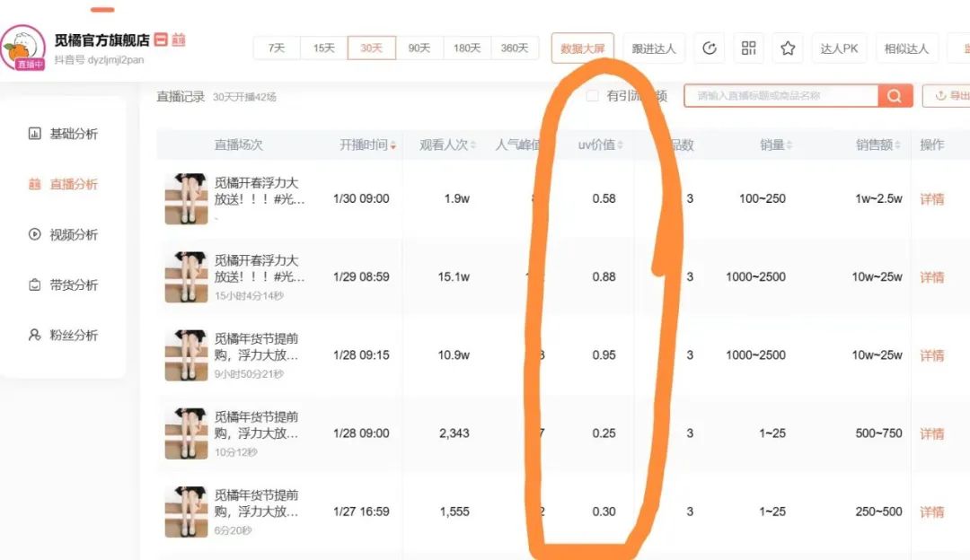The image size is (970, 560).
Task: Open 详情 for the 1/27 16:59 stream
Action: (931, 512)
